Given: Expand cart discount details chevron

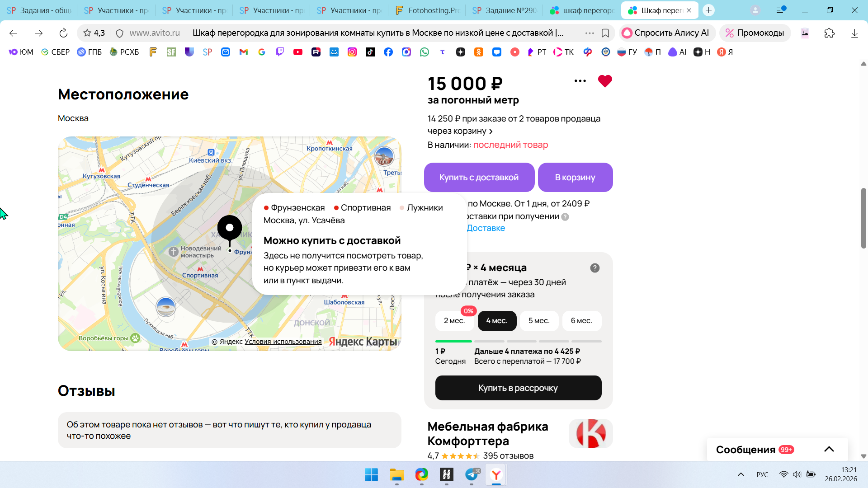Looking at the screenshot, I should pyautogui.click(x=491, y=131).
